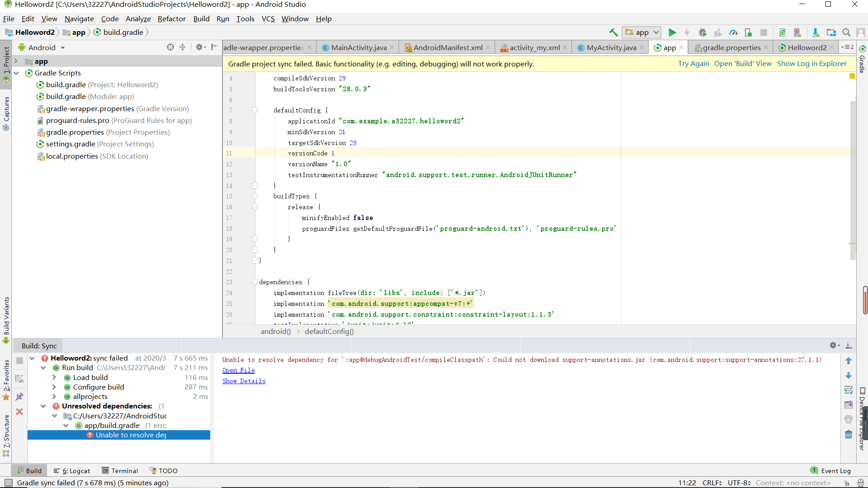The width and height of the screenshot is (868, 488).
Task: Click the toggle view icon in Build panel
Action: 19,379
